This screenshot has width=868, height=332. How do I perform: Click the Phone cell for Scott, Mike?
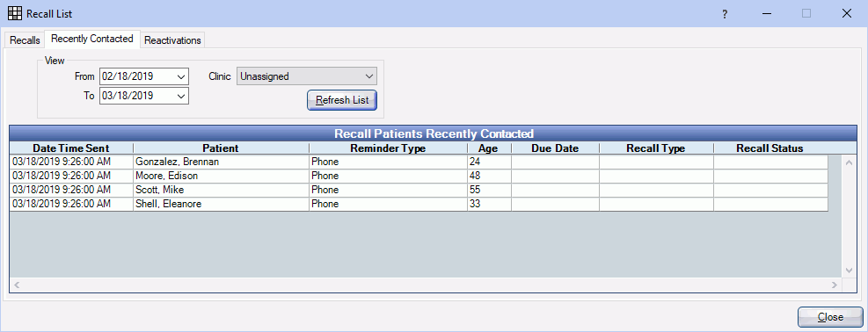pos(388,190)
